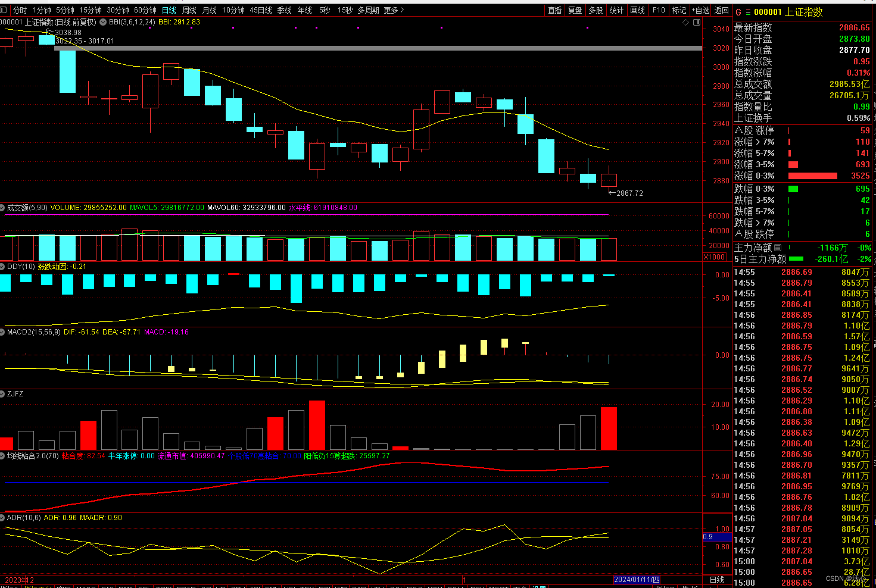Switch to the 月线 period tab

pyautogui.click(x=210, y=10)
